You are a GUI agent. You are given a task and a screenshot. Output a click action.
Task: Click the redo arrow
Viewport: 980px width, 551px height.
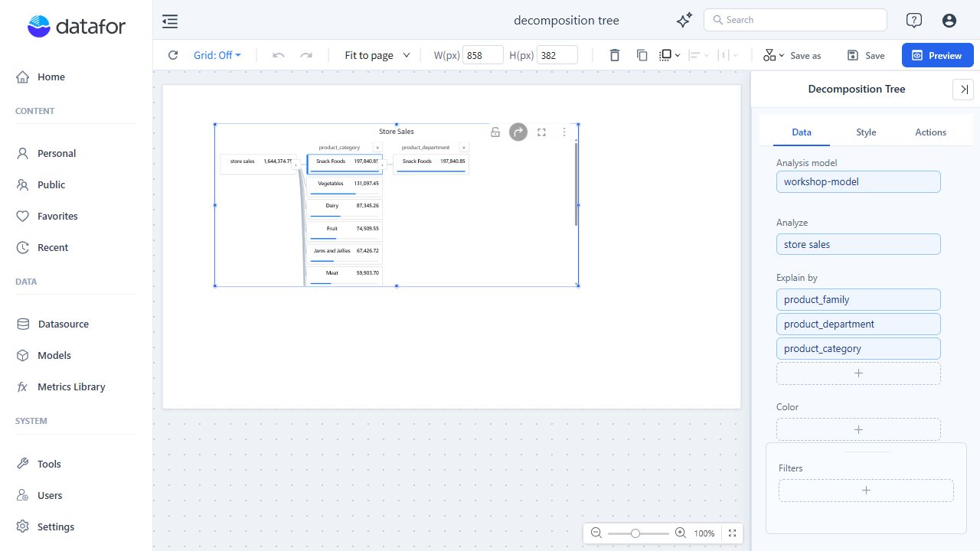point(306,55)
